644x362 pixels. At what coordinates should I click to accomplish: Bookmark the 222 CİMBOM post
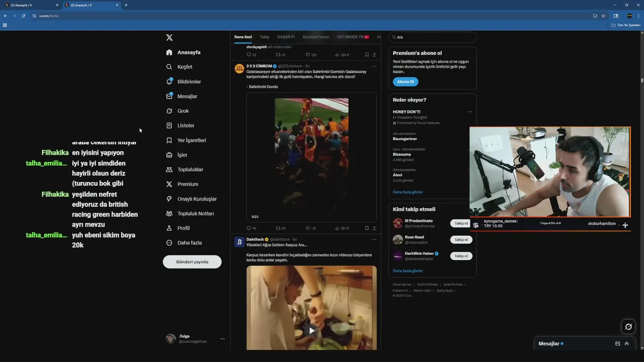[x=367, y=228]
